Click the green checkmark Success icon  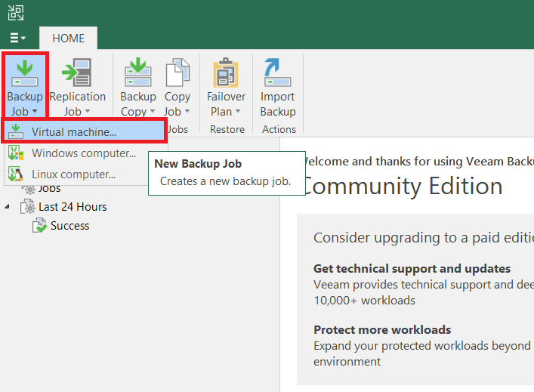click(40, 226)
